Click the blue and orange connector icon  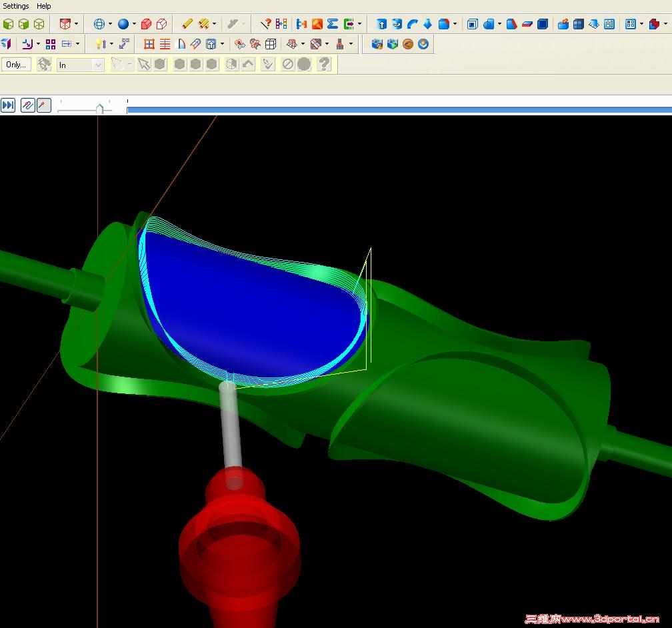pyautogui.click(x=301, y=24)
